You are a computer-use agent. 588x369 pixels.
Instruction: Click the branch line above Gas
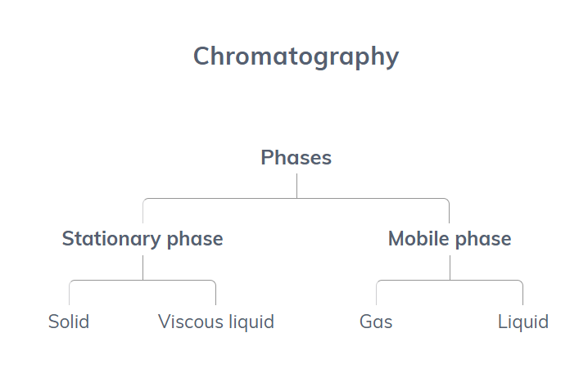(376, 293)
